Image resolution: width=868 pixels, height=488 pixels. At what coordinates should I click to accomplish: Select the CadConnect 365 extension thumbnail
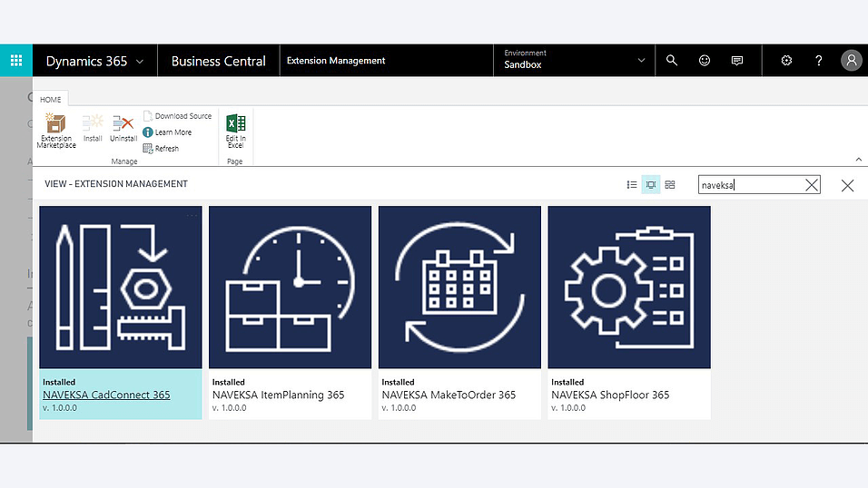[121, 288]
